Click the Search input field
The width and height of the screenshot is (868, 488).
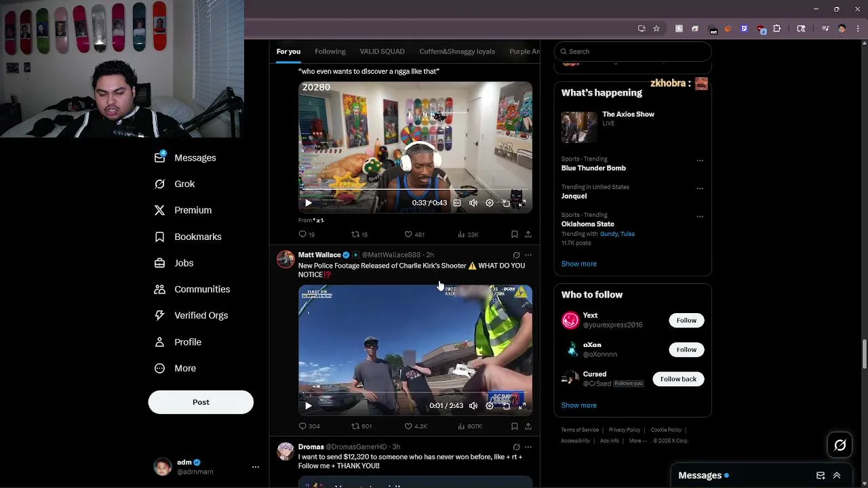[633, 52]
